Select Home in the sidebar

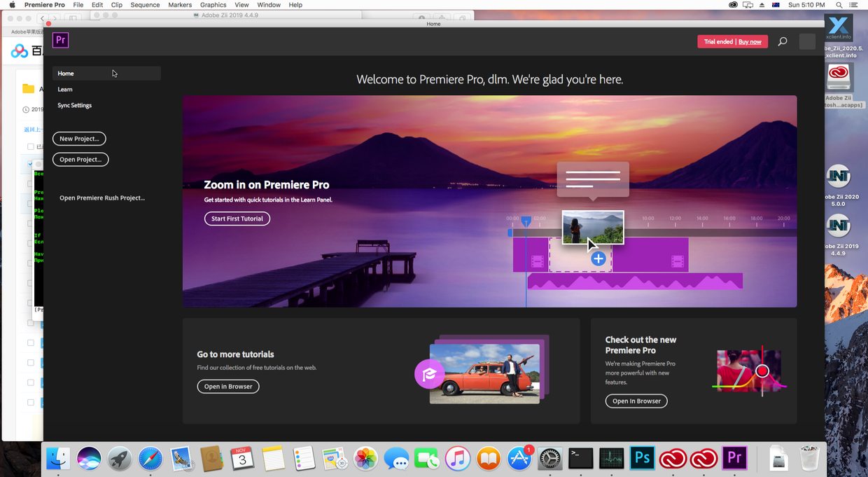pos(106,74)
